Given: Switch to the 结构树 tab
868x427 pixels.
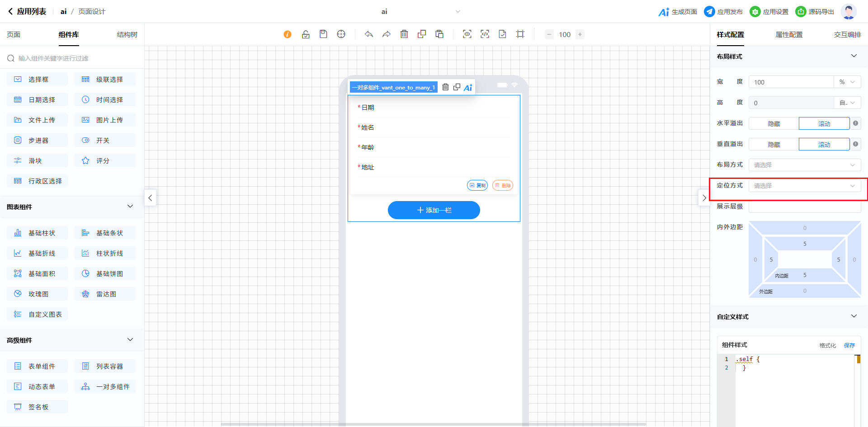Looking at the screenshot, I should [127, 35].
